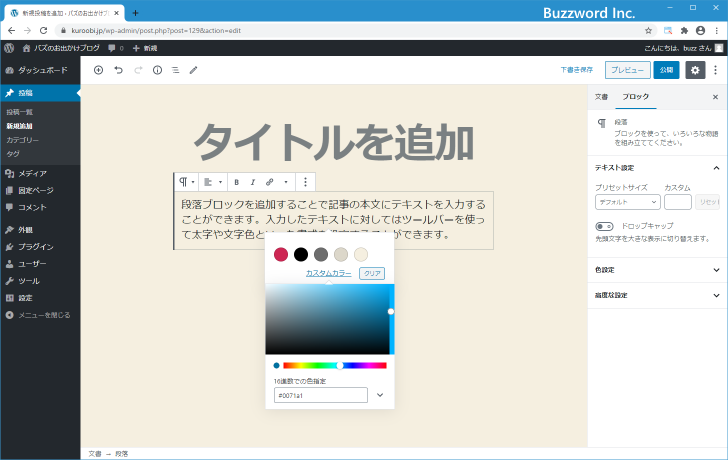The image size is (728, 460).
Task: Toggle the ドロップキャップ switch
Action: [604, 226]
